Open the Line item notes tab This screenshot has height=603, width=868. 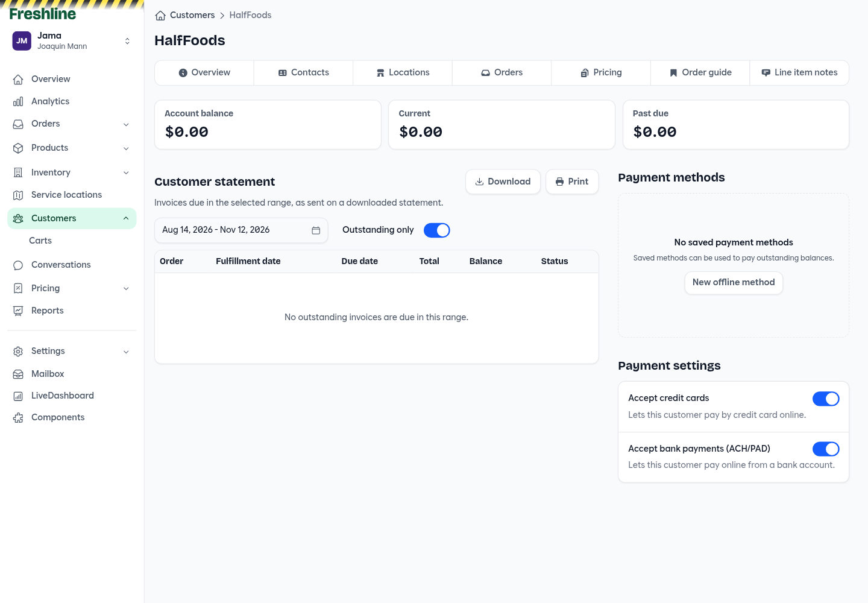point(799,72)
